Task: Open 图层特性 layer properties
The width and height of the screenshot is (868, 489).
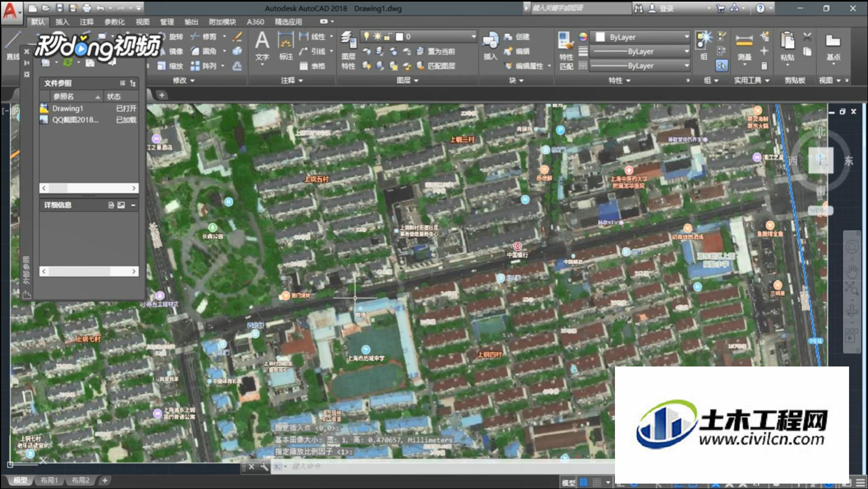Action: pos(348,50)
